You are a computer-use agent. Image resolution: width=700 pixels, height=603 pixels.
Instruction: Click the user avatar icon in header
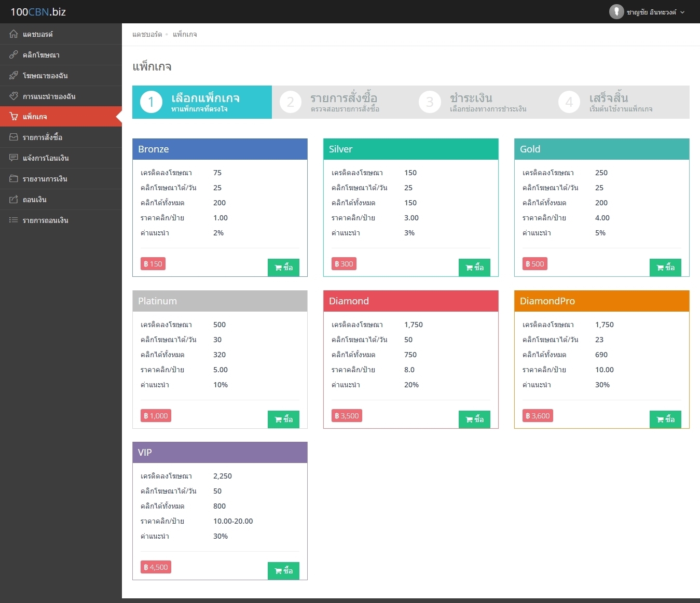click(x=616, y=11)
